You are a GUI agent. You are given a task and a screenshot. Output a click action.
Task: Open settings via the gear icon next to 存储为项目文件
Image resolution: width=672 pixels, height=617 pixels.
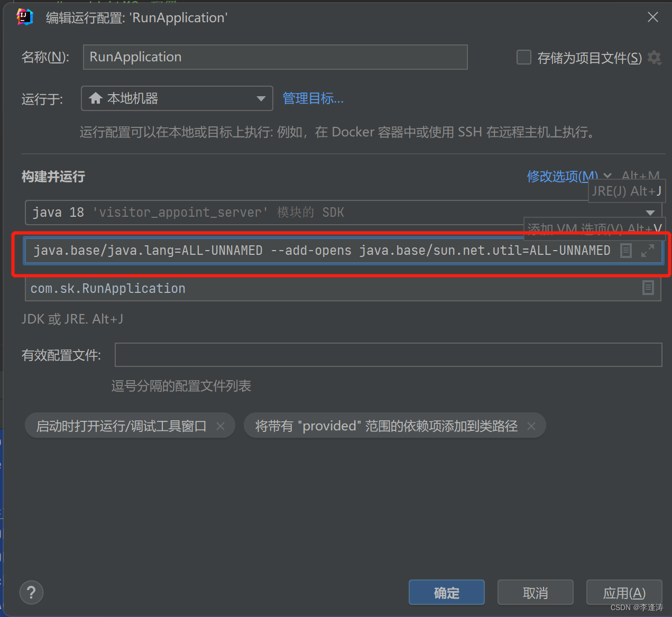[655, 58]
